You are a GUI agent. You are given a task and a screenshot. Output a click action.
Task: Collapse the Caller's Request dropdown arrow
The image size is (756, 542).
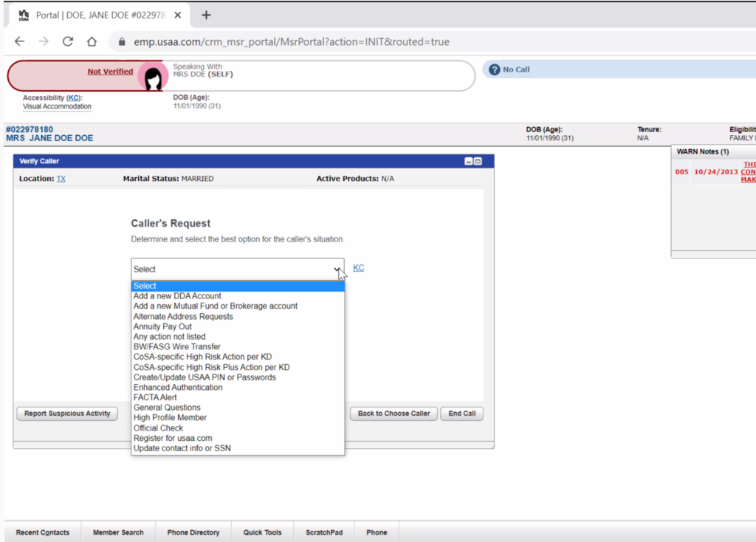click(x=337, y=269)
